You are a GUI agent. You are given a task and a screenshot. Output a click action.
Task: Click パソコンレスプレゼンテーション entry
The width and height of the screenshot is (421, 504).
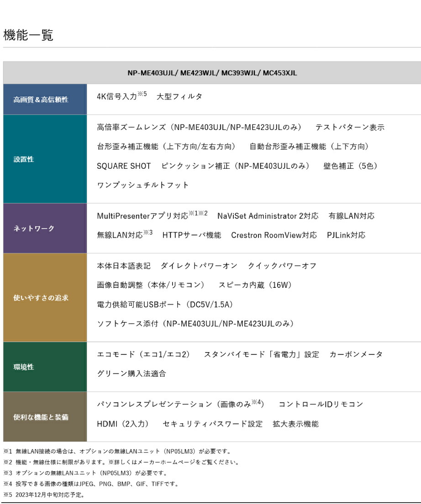180,404
